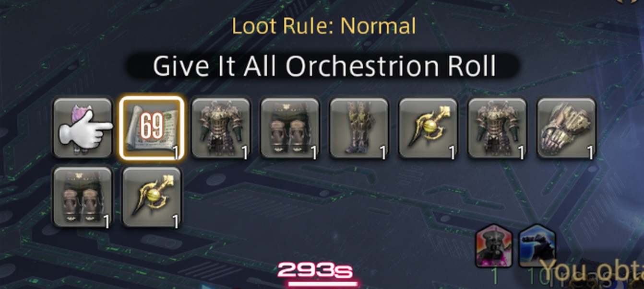Choose the trousers item in the upper row
The width and height of the screenshot is (644, 289).
click(290, 127)
